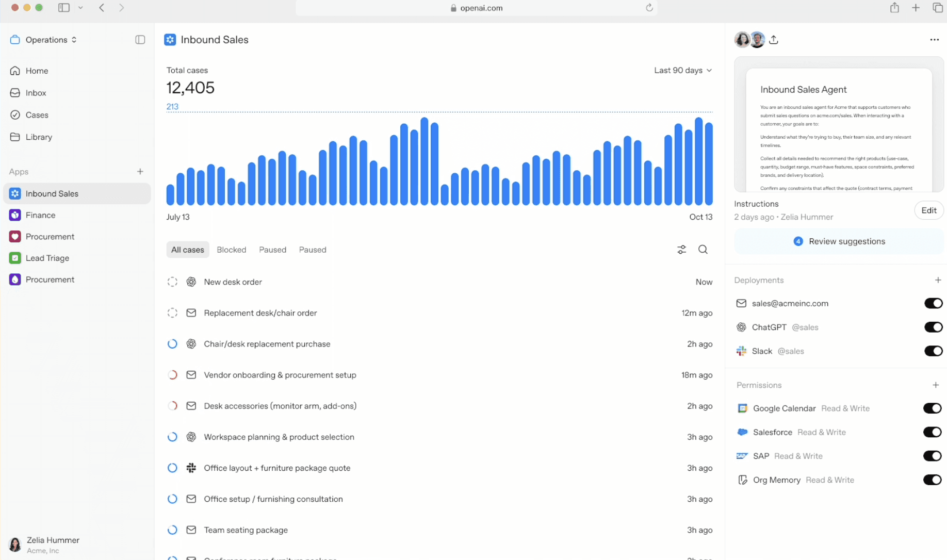Image resolution: width=947 pixels, height=560 pixels.
Task: Disable sales@acmeinc.com deployment
Action: tap(933, 303)
